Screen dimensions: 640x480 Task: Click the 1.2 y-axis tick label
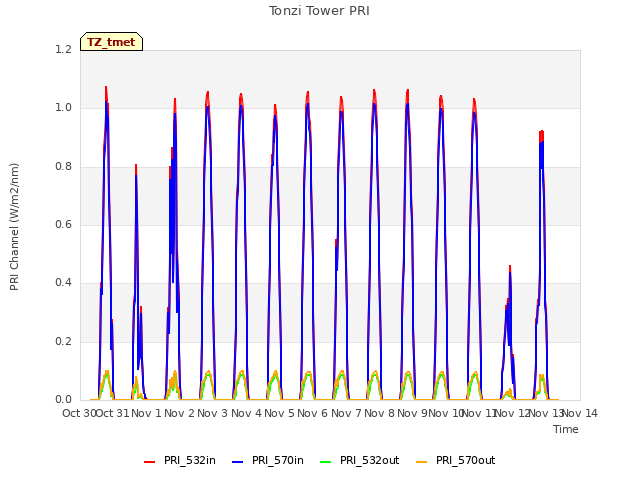click(x=63, y=50)
